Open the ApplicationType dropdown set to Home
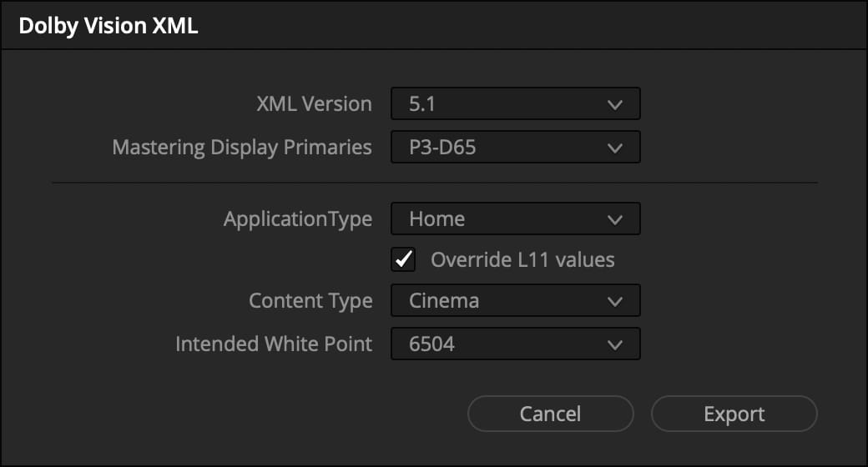The width and height of the screenshot is (868, 467). point(515,220)
